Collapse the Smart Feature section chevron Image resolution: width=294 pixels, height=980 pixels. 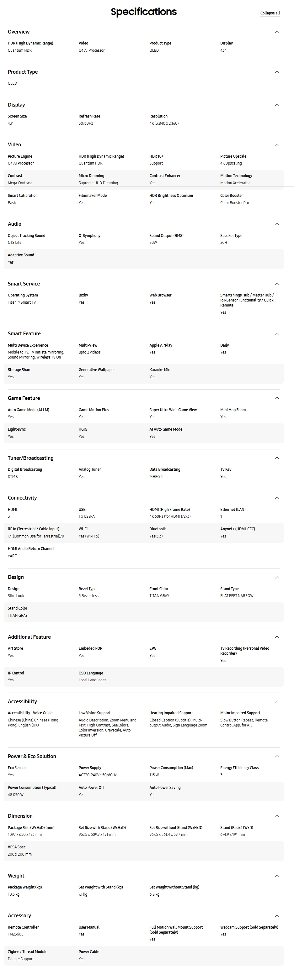(277, 334)
